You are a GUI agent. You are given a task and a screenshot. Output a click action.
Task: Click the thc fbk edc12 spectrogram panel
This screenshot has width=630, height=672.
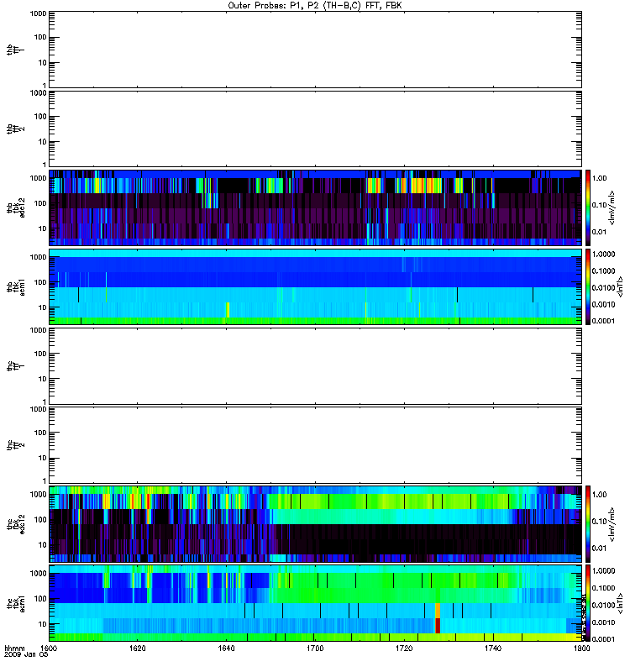pyautogui.click(x=315, y=523)
